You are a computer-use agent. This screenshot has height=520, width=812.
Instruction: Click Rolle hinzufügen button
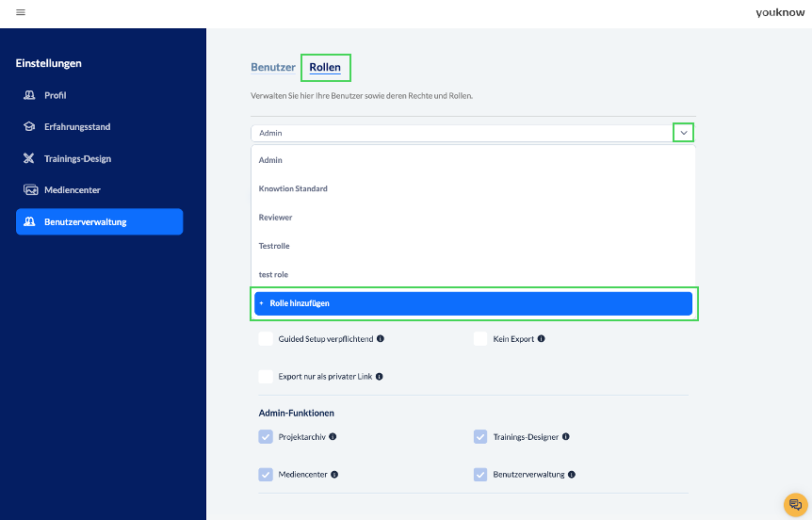[x=473, y=303]
